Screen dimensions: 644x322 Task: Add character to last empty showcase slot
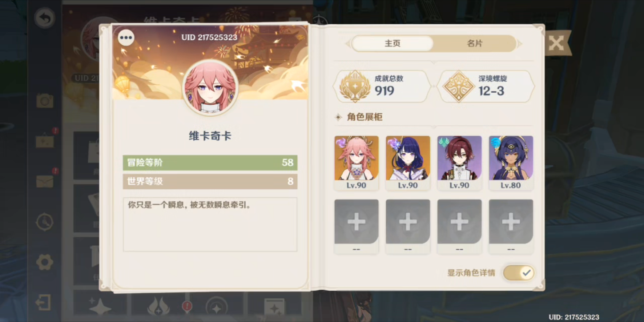click(511, 227)
